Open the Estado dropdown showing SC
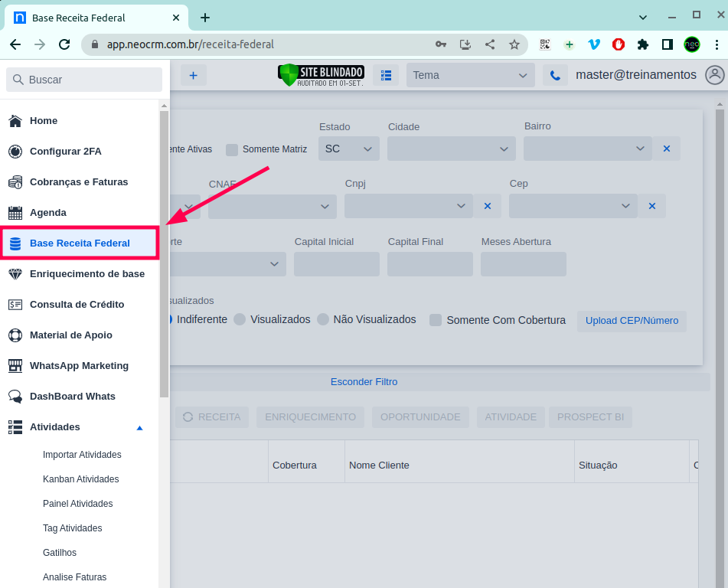This screenshot has width=728, height=588. pos(348,149)
